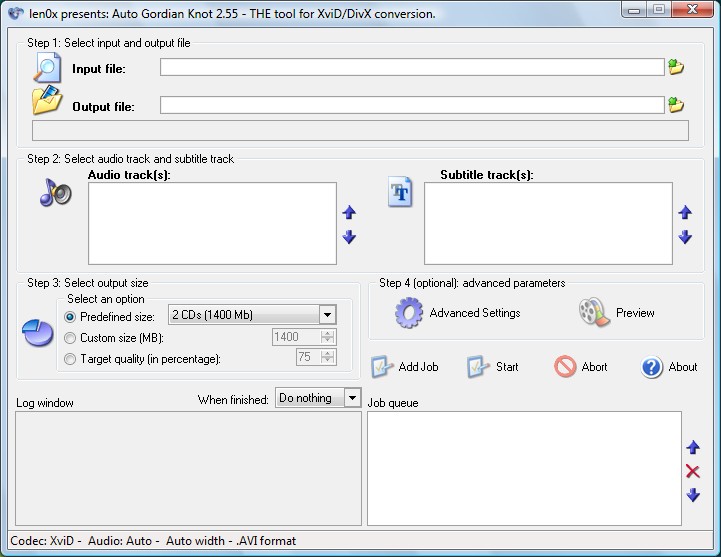The height and width of the screenshot is (557, 721).
Task: Click the pie chart icon in Step 3
Action: click(x=38, y=333)
